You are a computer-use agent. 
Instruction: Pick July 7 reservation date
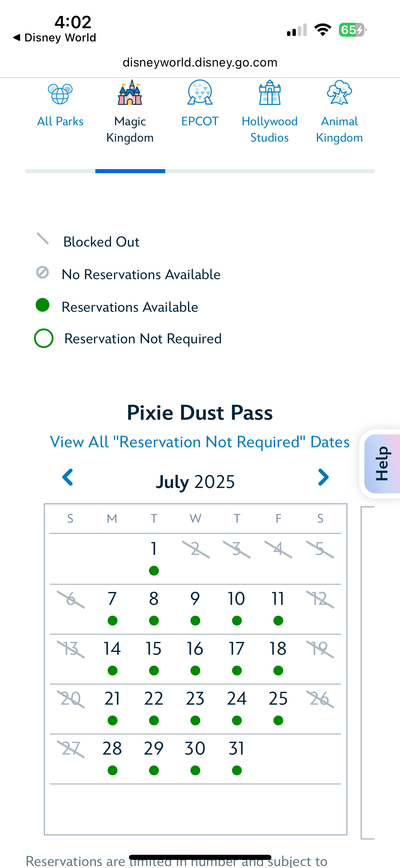pos(112,606)
